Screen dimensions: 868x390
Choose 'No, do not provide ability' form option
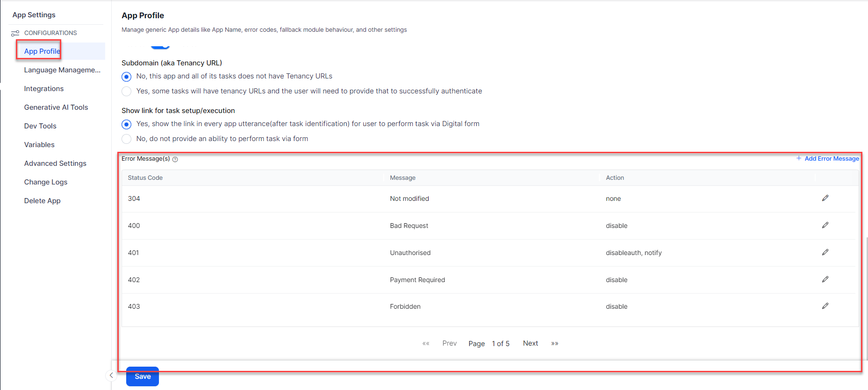click(126, 139)
